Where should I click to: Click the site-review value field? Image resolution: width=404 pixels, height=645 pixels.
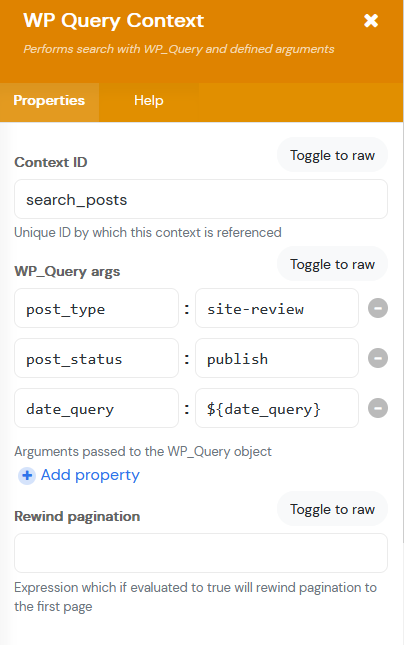[277, 308]
